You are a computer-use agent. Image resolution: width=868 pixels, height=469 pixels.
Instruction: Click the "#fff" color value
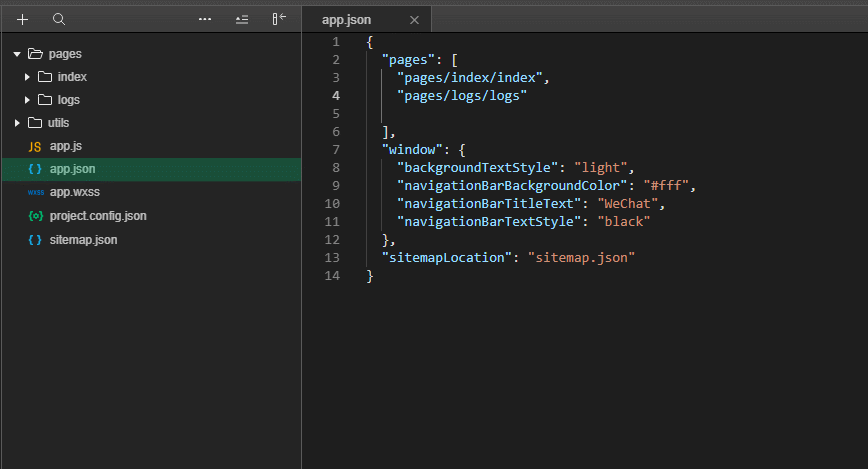666,185
